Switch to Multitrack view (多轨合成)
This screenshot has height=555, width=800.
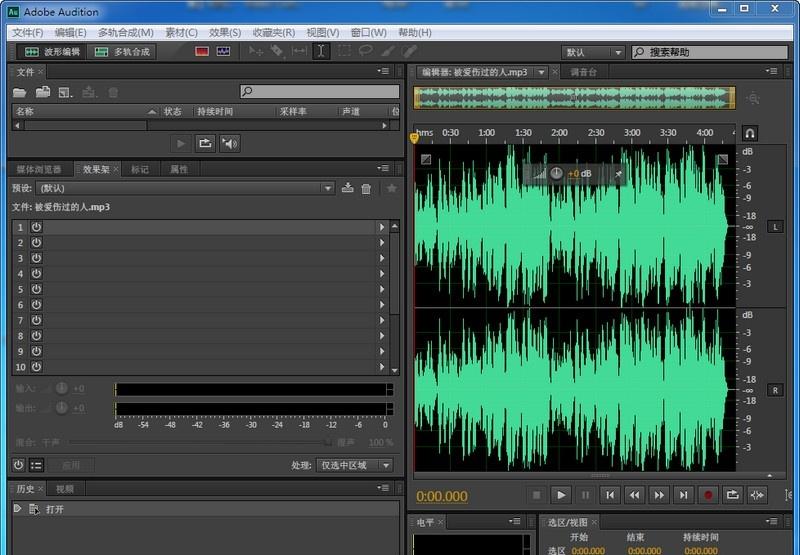pyautogui.click(x=122, y=52)
